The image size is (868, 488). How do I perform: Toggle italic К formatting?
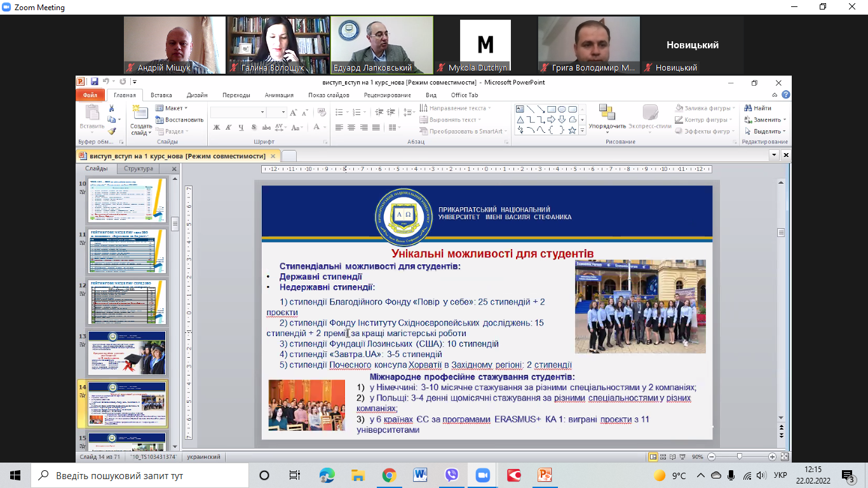[229, 127]
